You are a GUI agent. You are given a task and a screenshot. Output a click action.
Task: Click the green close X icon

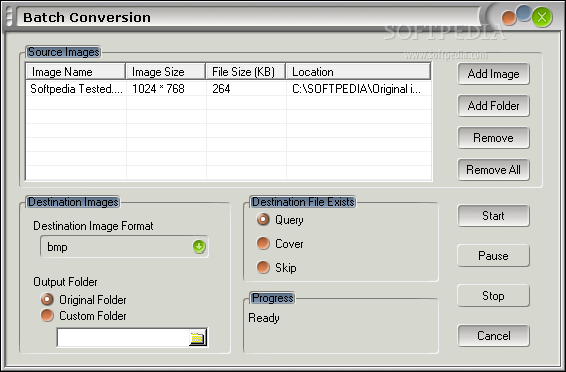tap(542, 17)
